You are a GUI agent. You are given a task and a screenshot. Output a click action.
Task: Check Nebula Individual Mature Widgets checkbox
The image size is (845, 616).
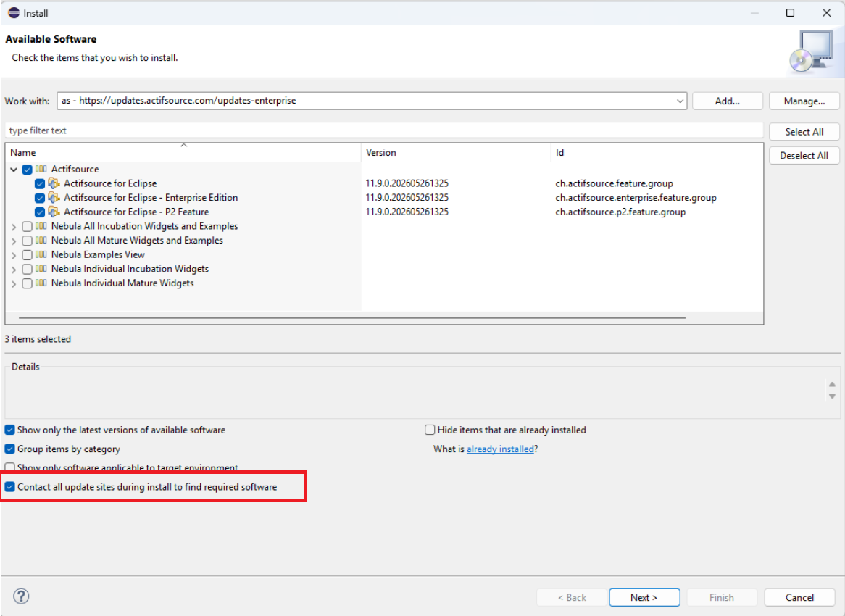(27, 283)
